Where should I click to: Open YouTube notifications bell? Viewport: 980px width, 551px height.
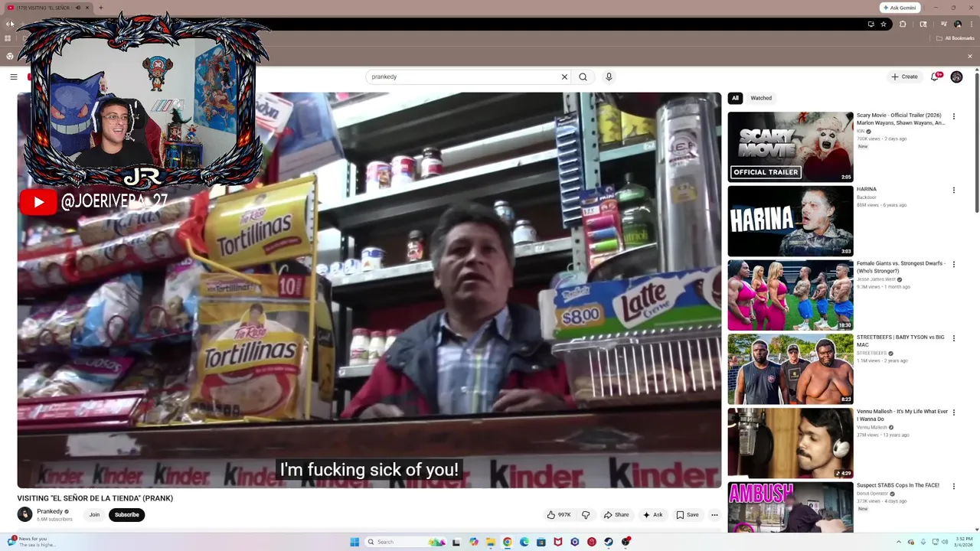tap(936, 77)
